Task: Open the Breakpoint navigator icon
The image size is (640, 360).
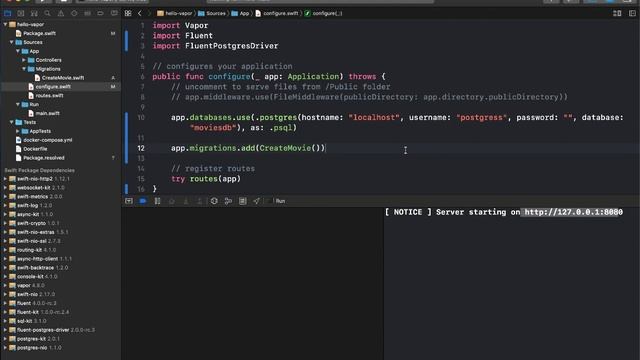Action: [x=100, y=13]
